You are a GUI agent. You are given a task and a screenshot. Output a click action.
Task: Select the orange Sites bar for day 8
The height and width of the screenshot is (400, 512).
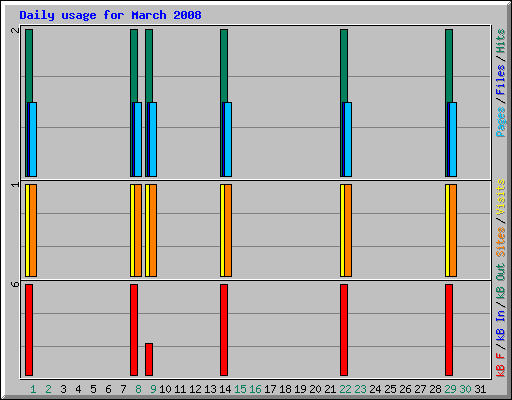click(x=138, y=230)
